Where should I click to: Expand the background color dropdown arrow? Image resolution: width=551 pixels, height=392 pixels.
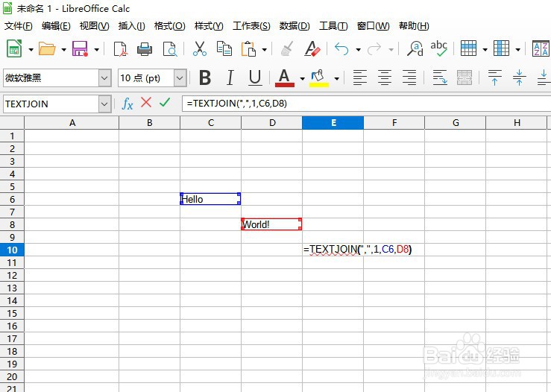[336, 79]
